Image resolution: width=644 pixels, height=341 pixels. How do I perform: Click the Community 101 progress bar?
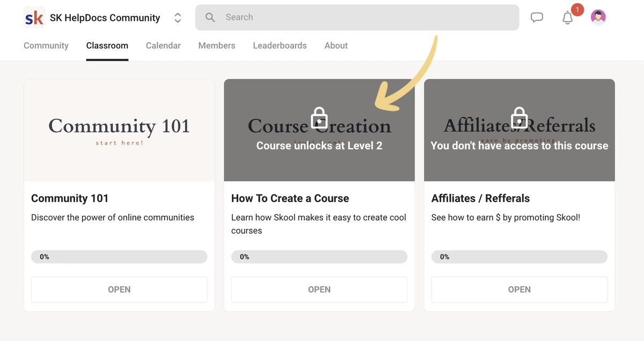coord(119,257)
